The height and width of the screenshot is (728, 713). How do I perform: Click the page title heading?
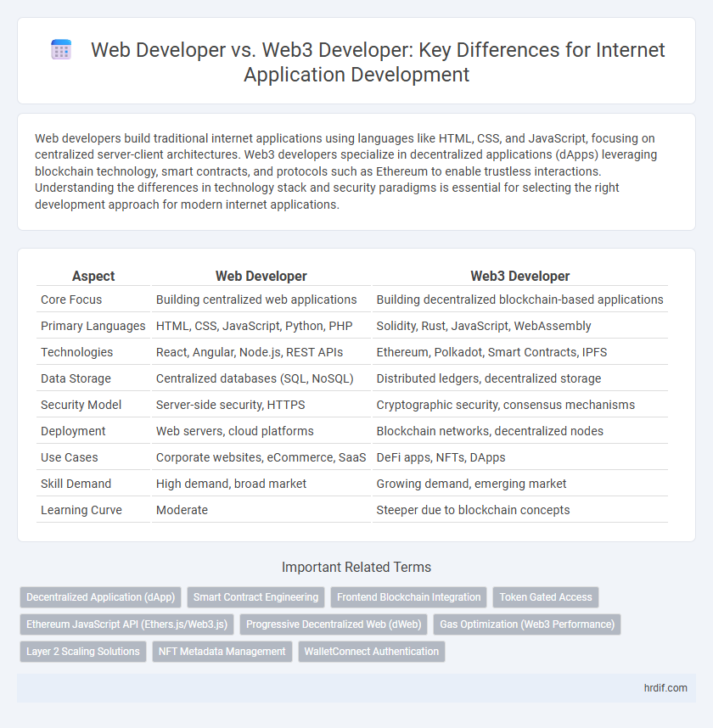pyautogui.click(x=378, y=62)
